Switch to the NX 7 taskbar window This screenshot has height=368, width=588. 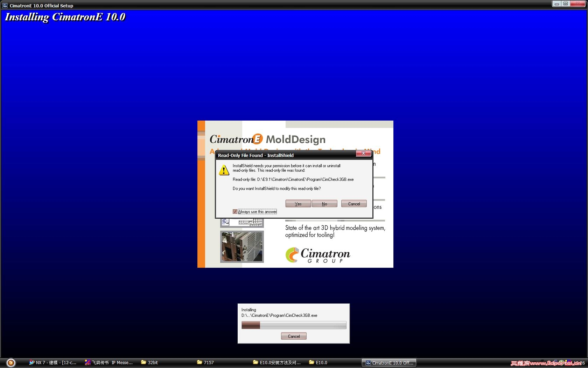(53, 363)
